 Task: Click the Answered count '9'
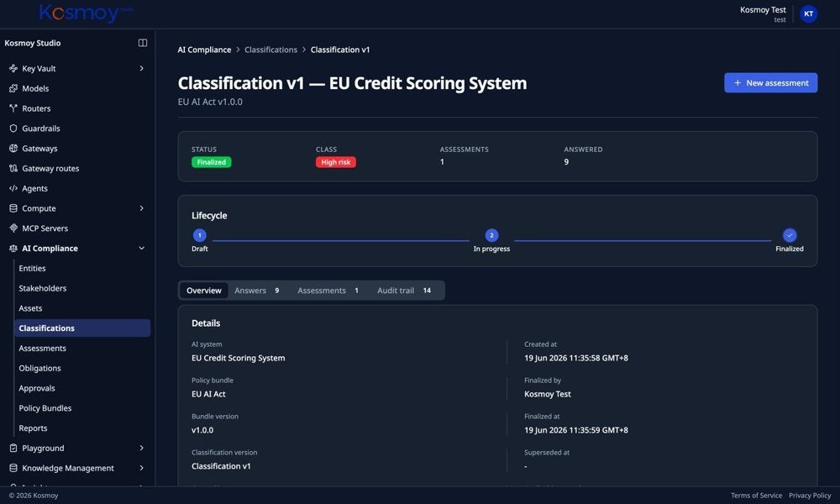click(x=566, y=162)
